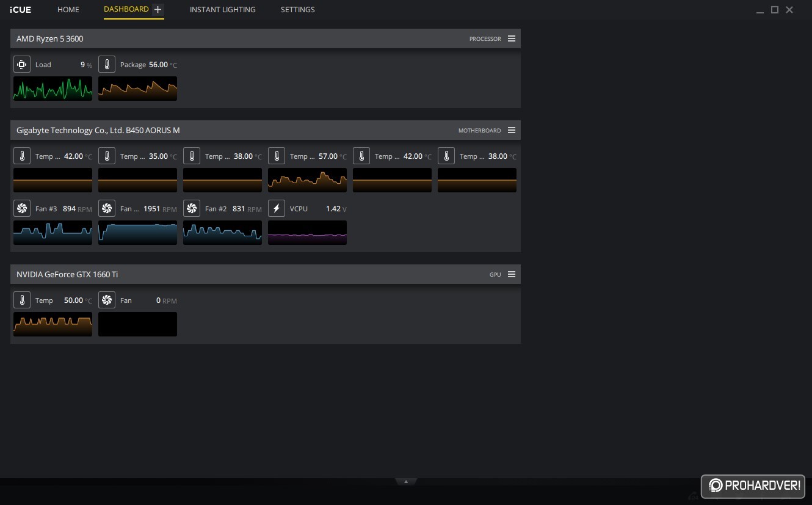
Task: Click the GPU Fan icon showing 0 RPM
Action: [107, 300]
